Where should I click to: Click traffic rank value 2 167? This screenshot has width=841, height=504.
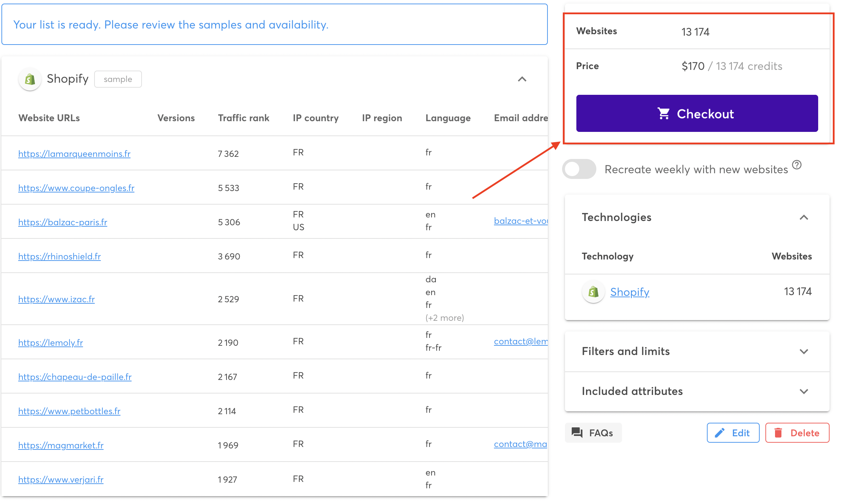(228, 377)
